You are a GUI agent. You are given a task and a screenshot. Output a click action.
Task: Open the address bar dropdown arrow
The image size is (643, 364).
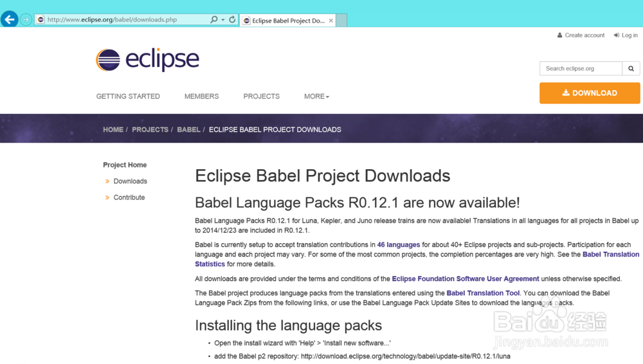pyautogui.click(x=222, y=19)
